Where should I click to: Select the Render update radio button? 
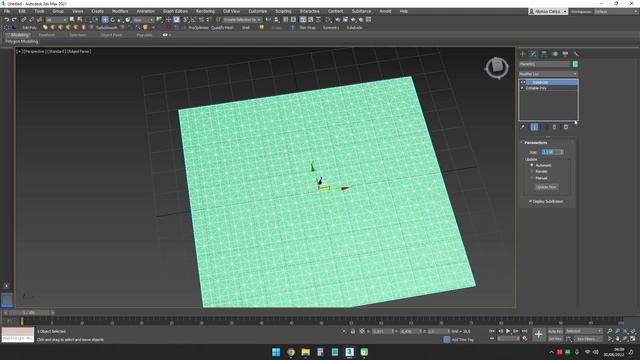[532, 171]
